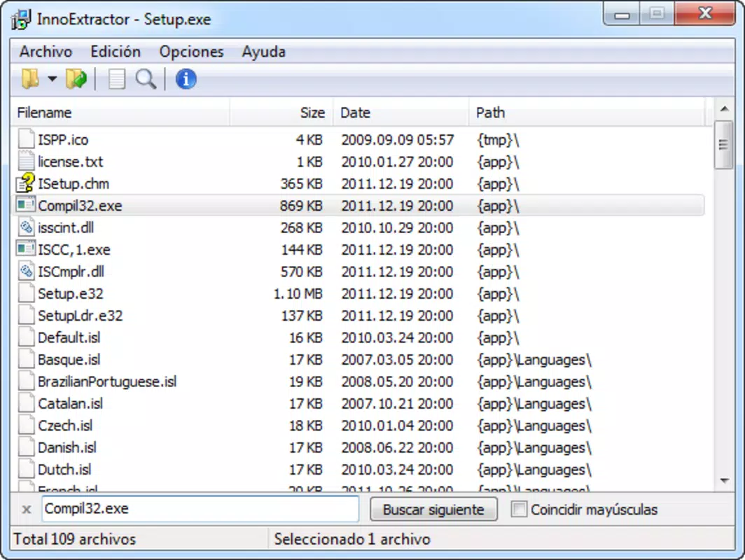The image size is (745, 560).
Task: Click the Dutch.isl file icon
Action: 26,469
